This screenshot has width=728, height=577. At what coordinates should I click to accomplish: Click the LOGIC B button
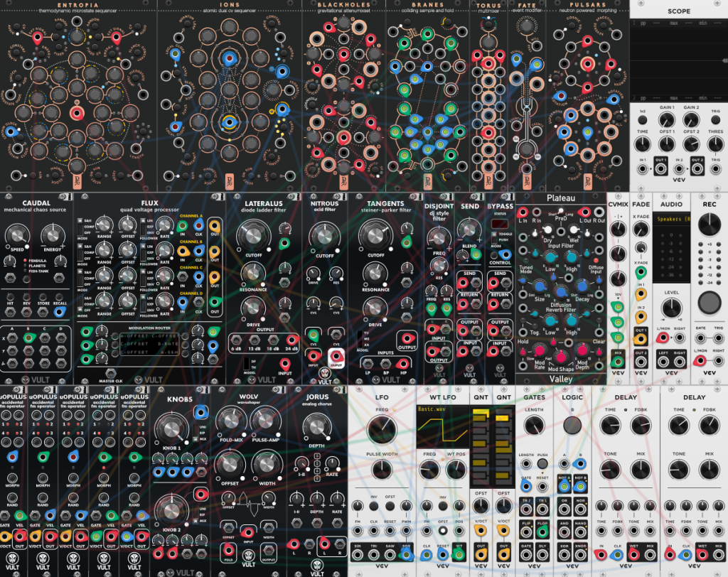click(572, 425)
